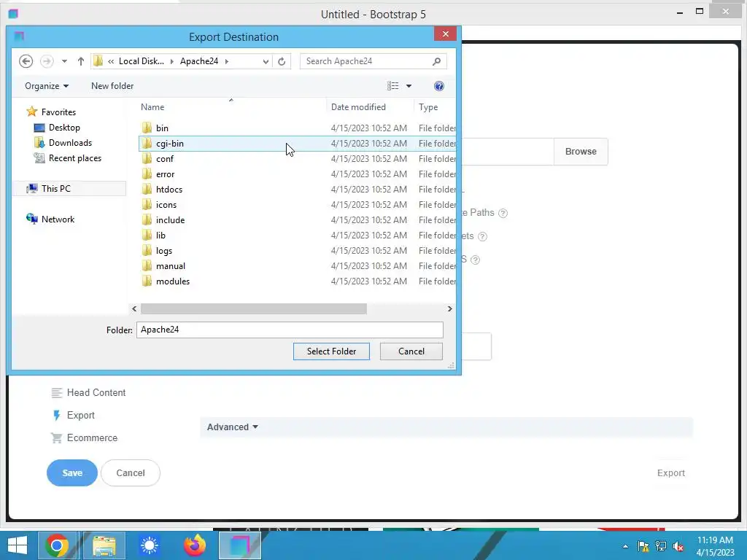This screenshot has width=747, height=560.
Task: Refresh the Apache24 folder listing
Action: (282, 61)
